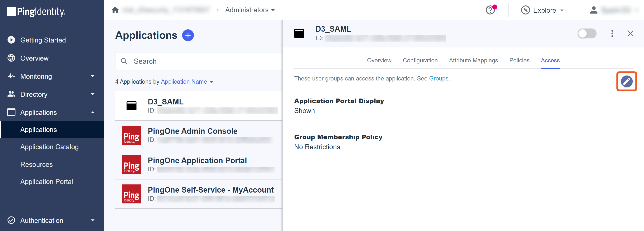Click the user profile icon

click(x=594, y=10)
